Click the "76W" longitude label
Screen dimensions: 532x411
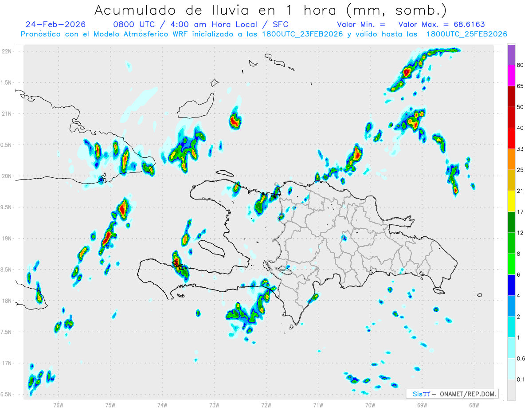(58, 404)
